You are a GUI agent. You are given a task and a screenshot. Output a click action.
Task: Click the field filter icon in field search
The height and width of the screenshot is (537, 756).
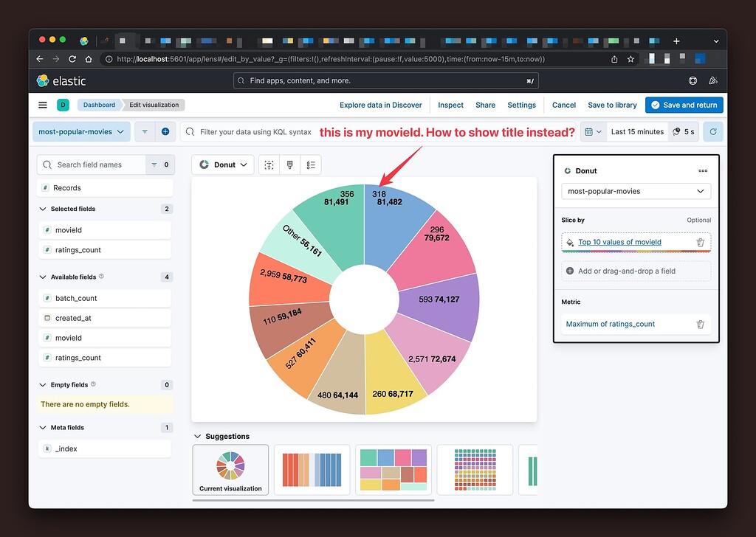(153, 164)
